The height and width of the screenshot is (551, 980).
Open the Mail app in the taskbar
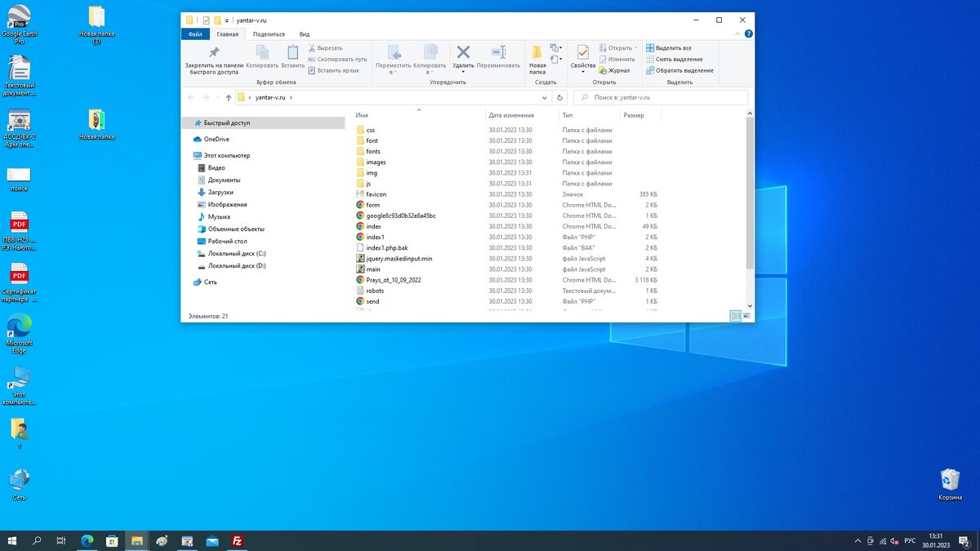(x=212, y=540)
